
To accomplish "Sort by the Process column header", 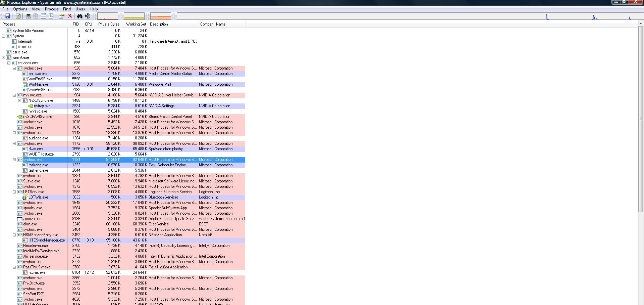I will (x=34, y=24).
